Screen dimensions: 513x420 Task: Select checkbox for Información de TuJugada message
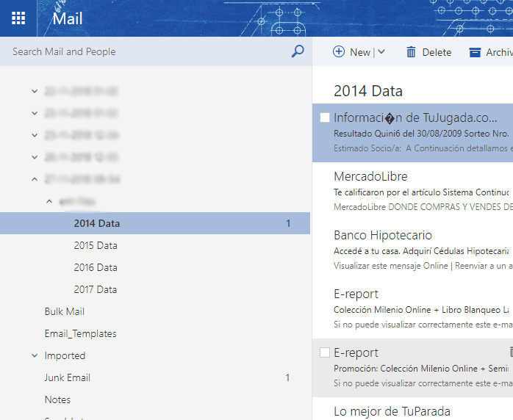pos(325,117)
